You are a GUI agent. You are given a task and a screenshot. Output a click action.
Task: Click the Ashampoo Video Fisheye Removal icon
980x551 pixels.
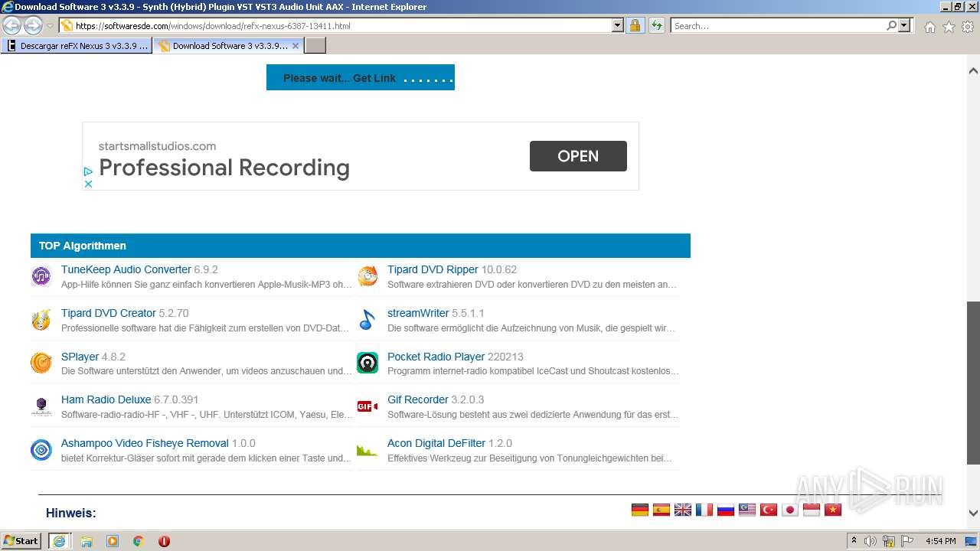coord(41,450)
